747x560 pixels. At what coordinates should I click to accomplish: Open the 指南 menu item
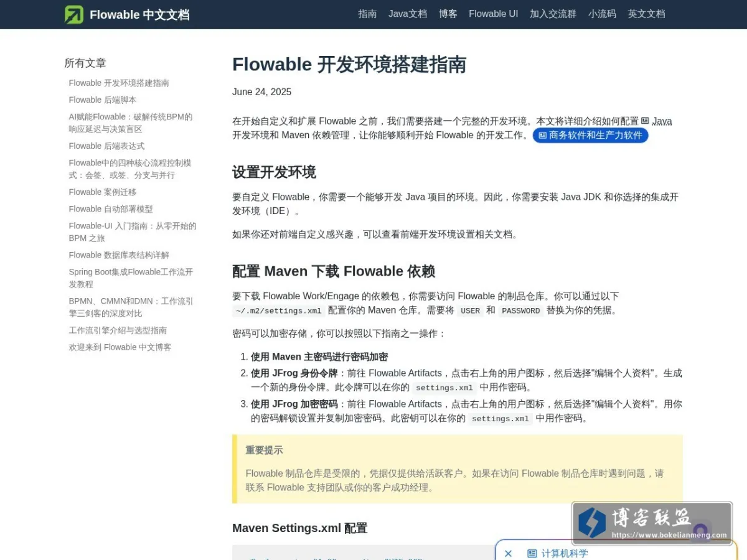pos(367,14)
